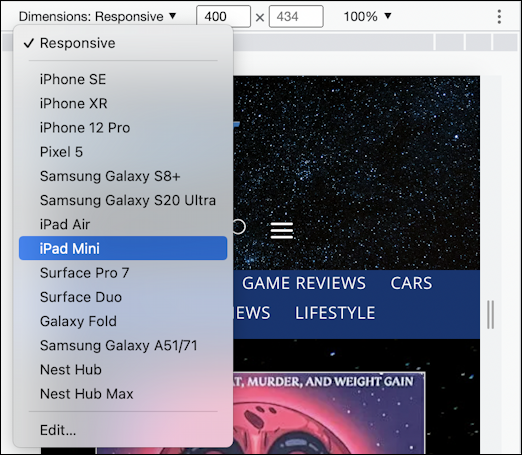
Task: Open Edit... to customize device list
Action: 123,430
